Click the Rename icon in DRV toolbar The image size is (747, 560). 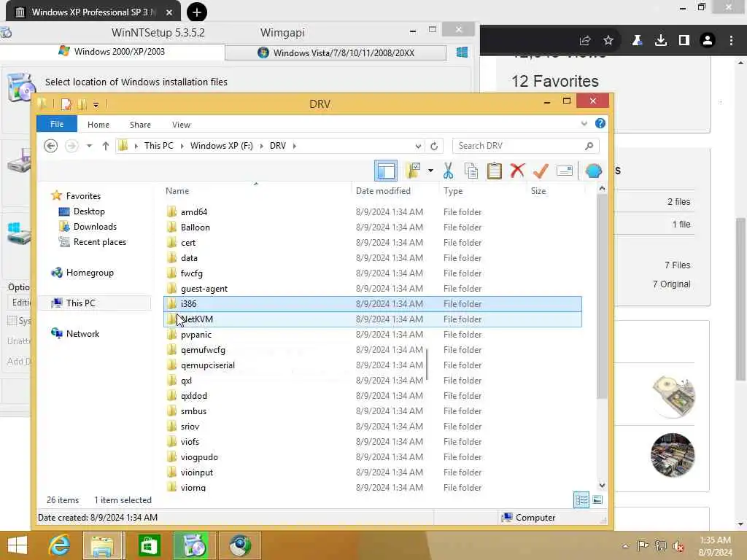(x=564, y=171)
